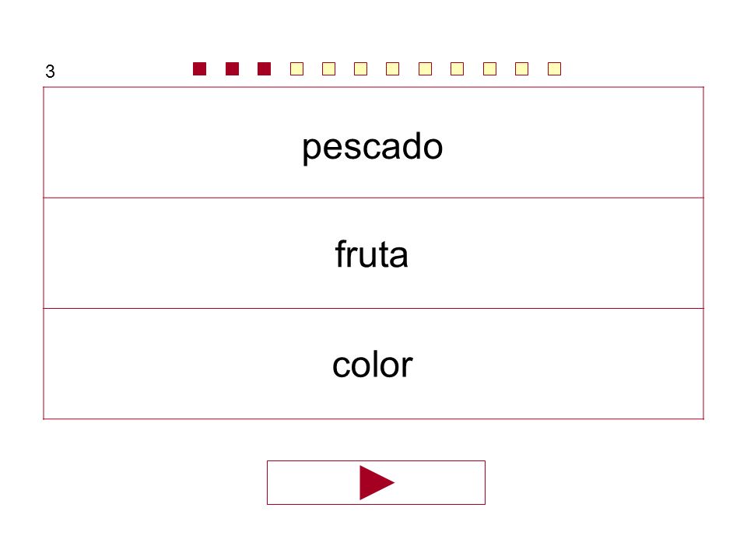Click the word 'color' text
This screenshot has height=560, width=747.
tap(373, 366)
